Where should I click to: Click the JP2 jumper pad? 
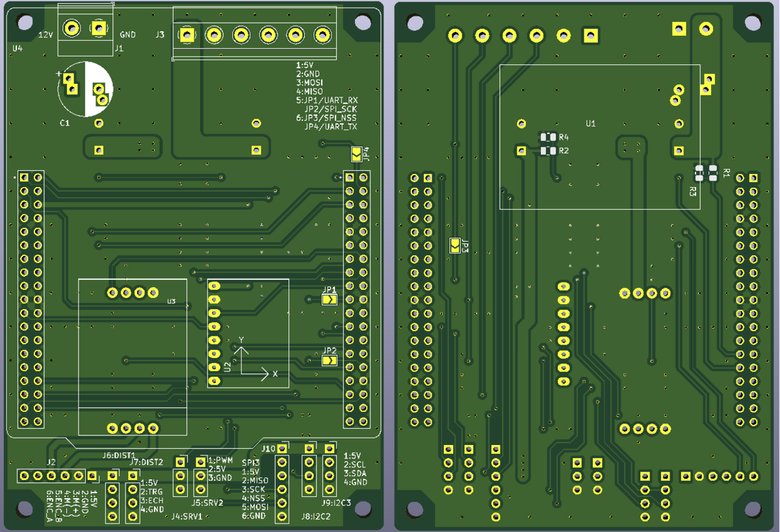coord(330,359)
